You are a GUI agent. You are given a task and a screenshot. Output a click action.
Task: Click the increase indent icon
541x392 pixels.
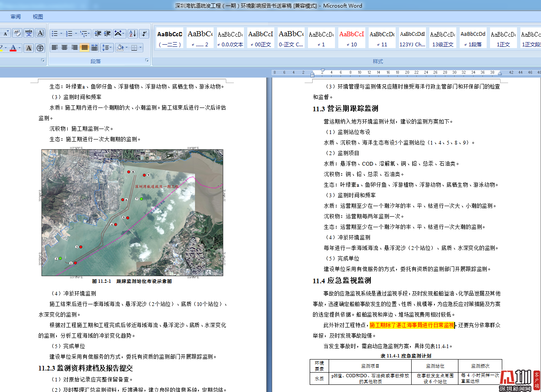107,34
